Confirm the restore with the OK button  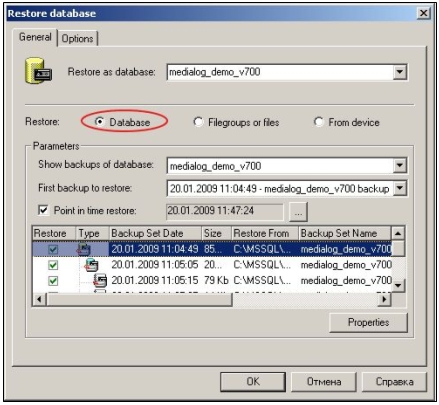253,382
